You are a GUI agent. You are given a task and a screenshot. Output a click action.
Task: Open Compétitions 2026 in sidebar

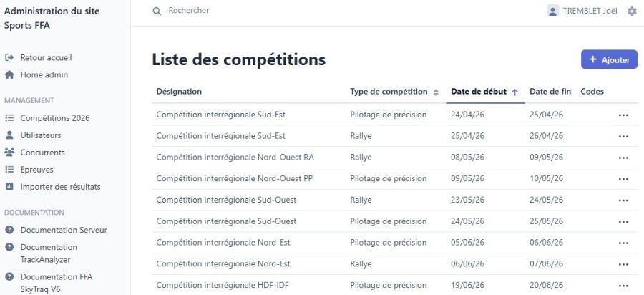pos(55,117)
